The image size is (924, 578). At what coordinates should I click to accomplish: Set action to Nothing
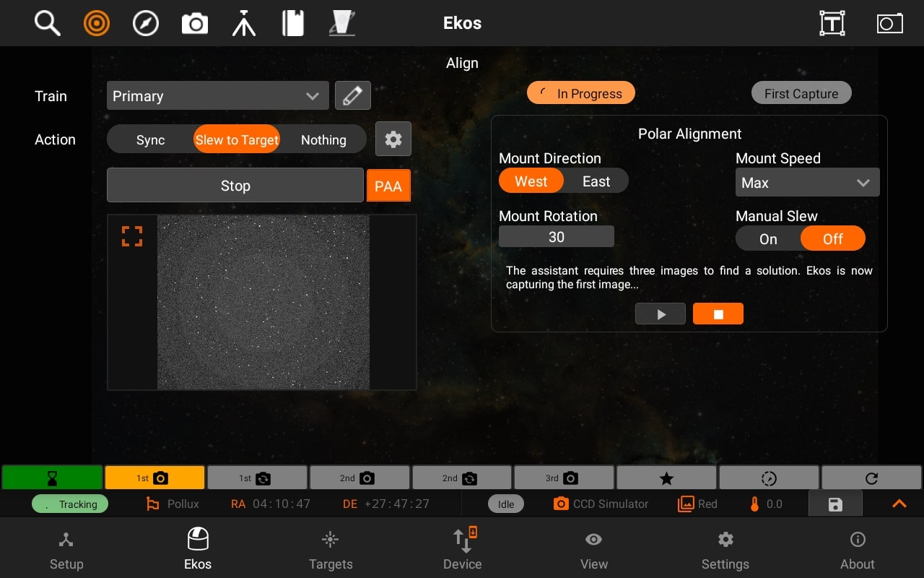point(323,139)
